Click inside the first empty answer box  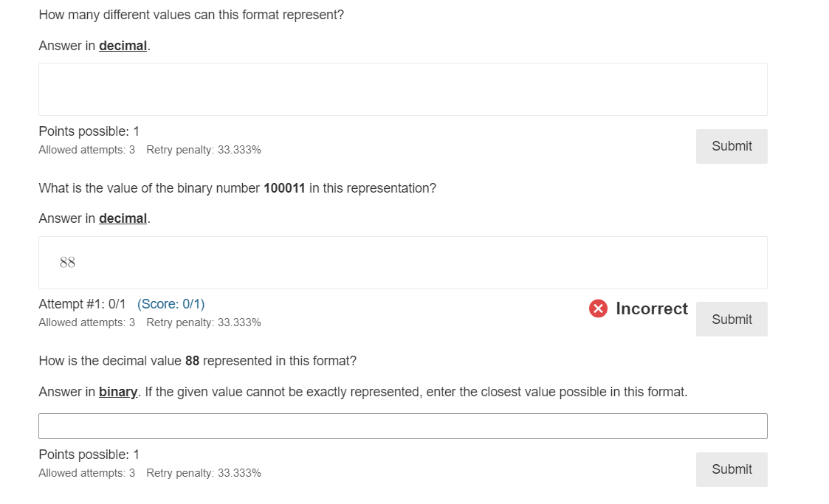pos(402,88)
